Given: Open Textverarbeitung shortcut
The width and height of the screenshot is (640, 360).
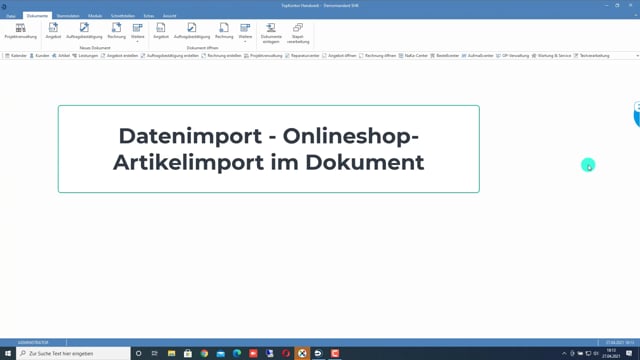Looking at the screenshot, I should [592, 56].
